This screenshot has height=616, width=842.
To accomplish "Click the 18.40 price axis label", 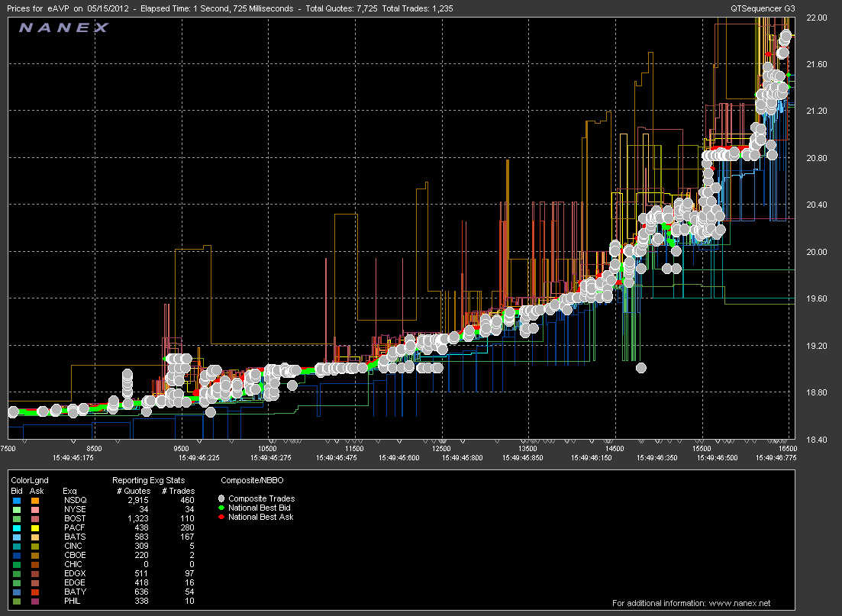I will point(817,440).
